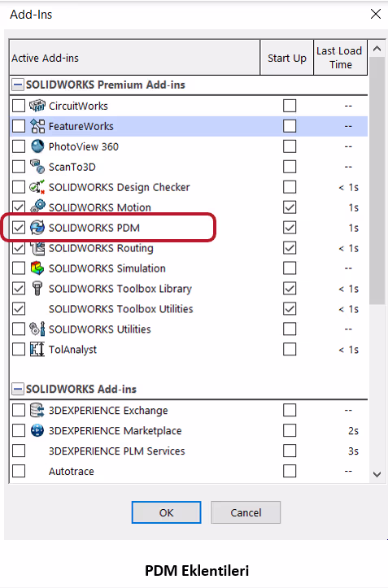Image resolution: width=388 pixels, height=588 pixels.
Task: Collapse the SOLIDWORKS Add-ins group
Action: [x=17, y=389]
